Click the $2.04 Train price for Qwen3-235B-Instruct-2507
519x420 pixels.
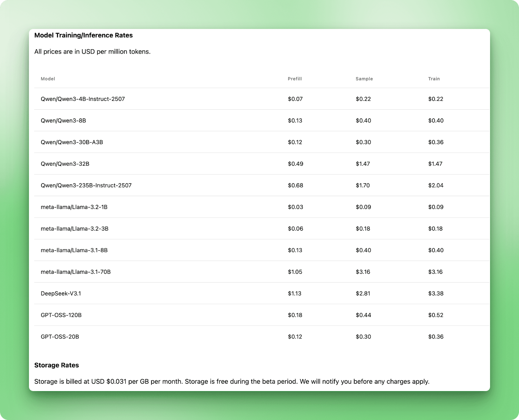point(436,186)
